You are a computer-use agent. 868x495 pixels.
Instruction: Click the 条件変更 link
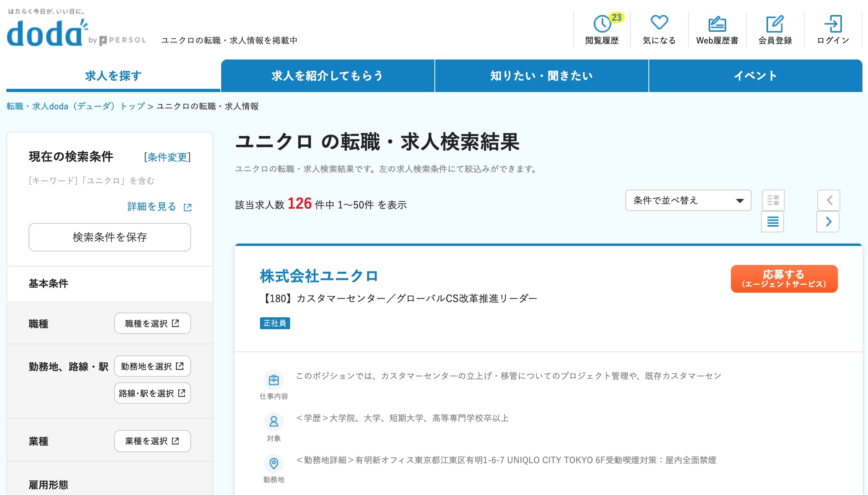[x=167, y=157]
